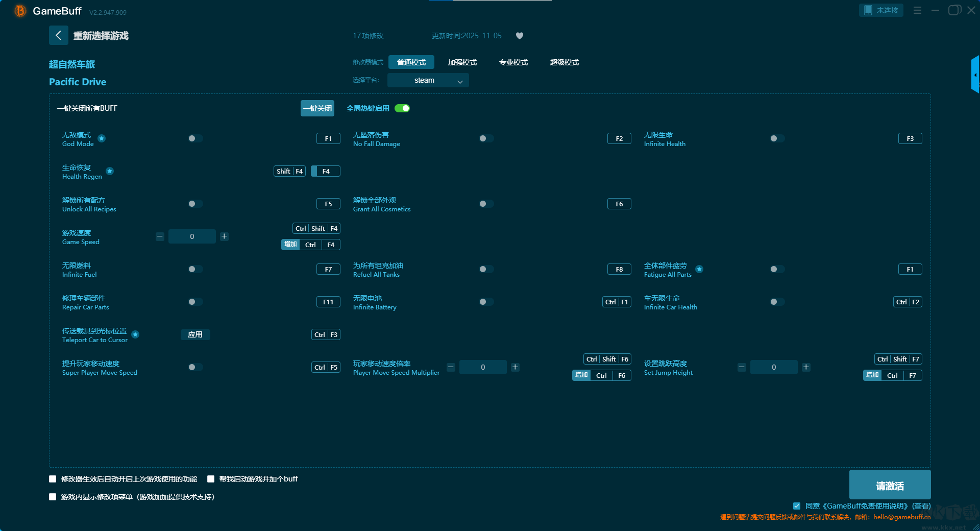Image resolution: width=980 pixels, height=531 pixels.
Task: Increase Game Speed with plus button
Action: tap(224, 236)
